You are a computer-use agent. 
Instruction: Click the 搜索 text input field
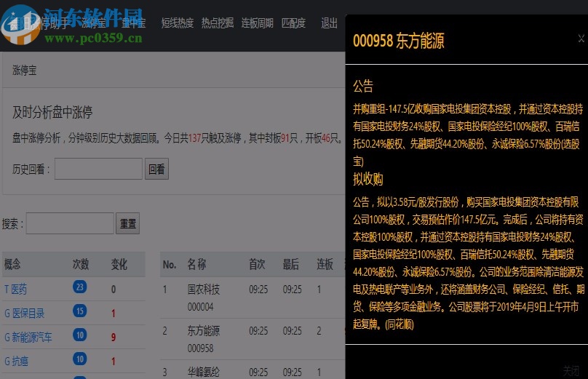point(70,223)
